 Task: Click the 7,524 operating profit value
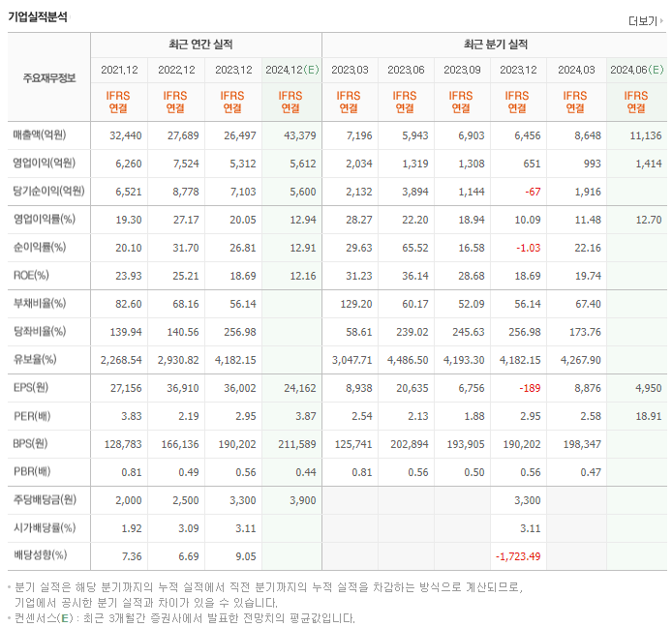coord(186,164)
